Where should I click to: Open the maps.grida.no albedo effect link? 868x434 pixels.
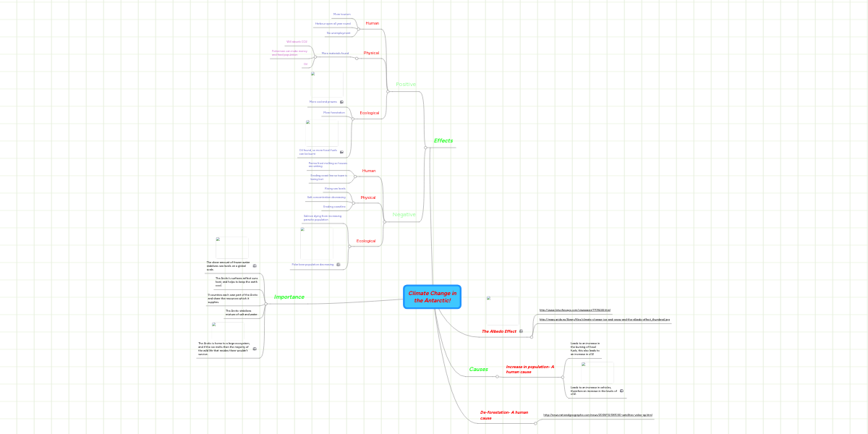point(605,319)
